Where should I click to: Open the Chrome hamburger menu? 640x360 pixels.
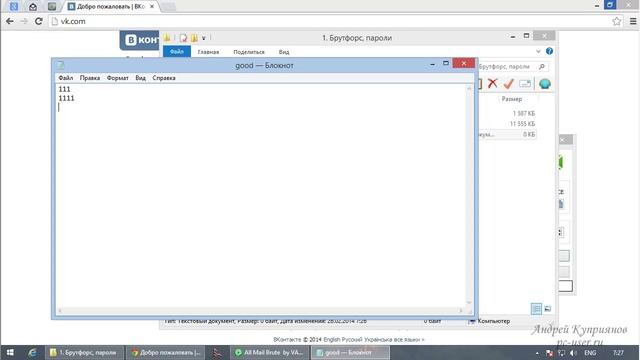coord(633,21)
